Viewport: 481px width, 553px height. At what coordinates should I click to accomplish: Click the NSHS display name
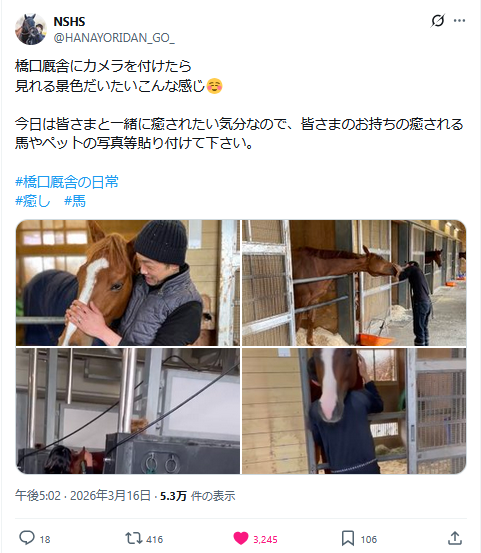69,22
